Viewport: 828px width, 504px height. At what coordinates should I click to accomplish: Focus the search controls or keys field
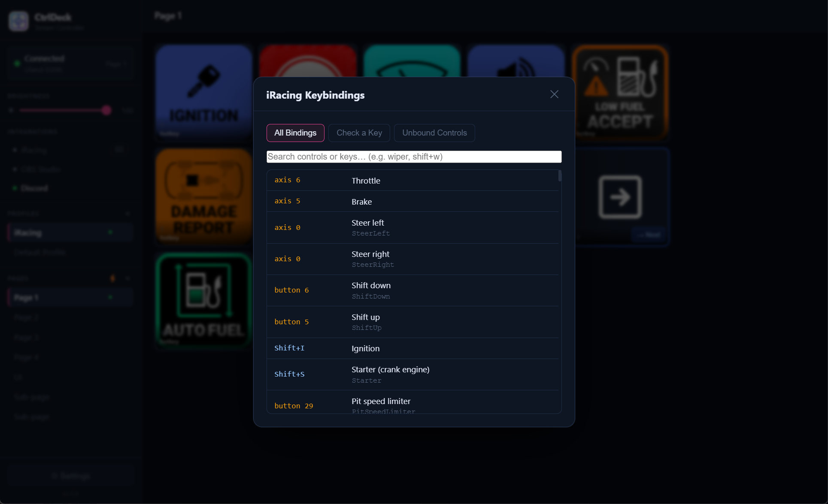(x=414, y=157)
